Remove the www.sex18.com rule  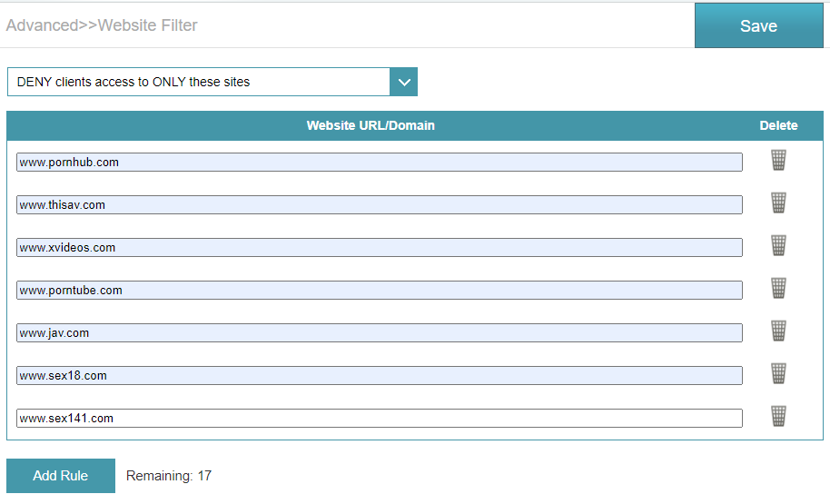pyautogui.click(x=778, y=373)
